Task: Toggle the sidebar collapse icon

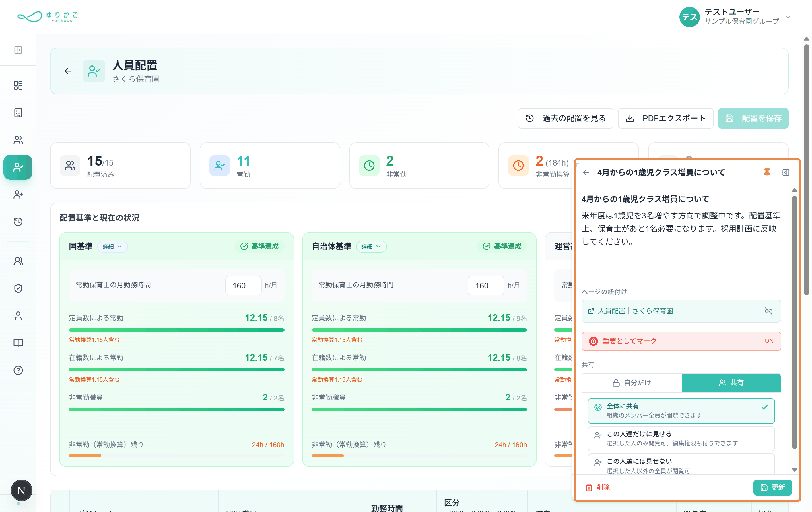Action: (x=18, y=50)
